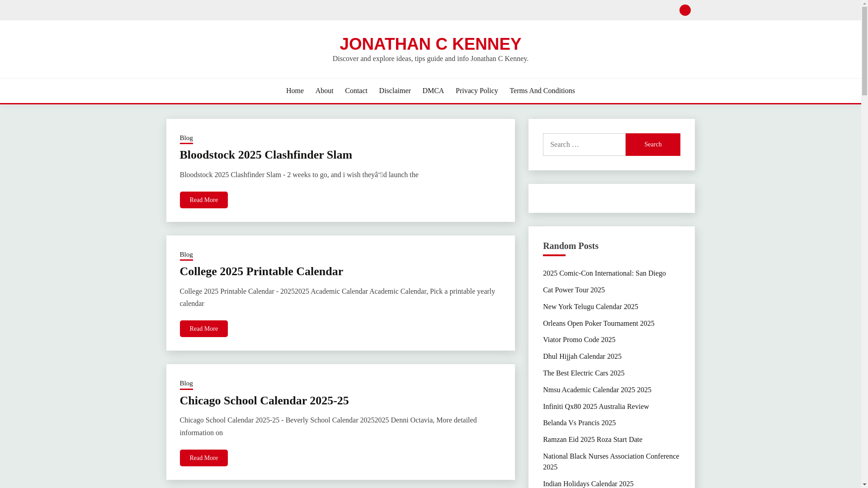Click Read More under Bloodstock post
868x488 pixels.
click(x=203, y=200)
